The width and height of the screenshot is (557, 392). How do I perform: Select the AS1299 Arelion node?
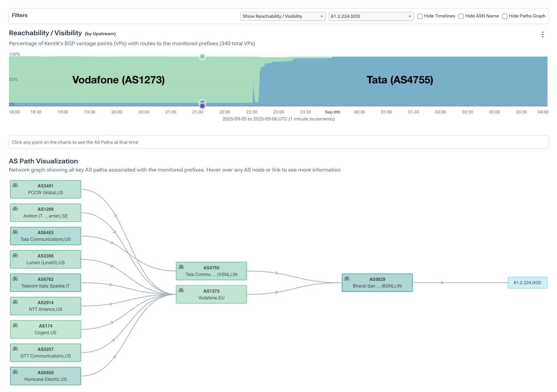[46, 213]
